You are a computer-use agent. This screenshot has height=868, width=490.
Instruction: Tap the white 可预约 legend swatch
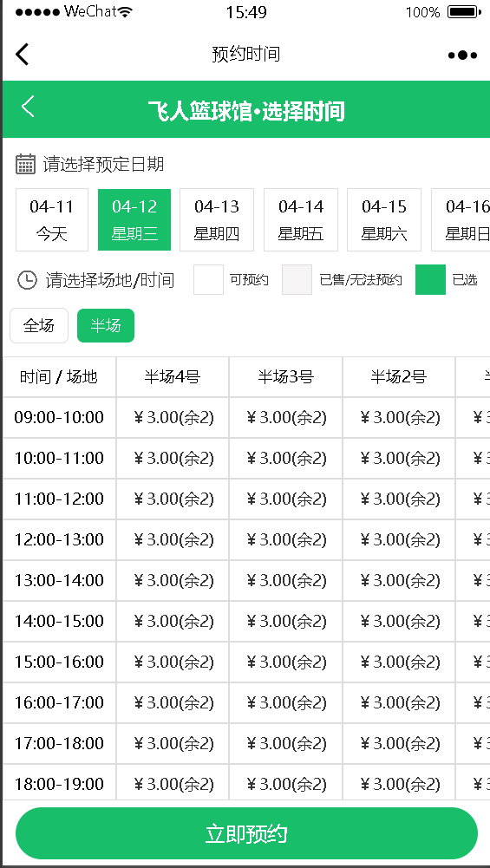coord(208,279)
